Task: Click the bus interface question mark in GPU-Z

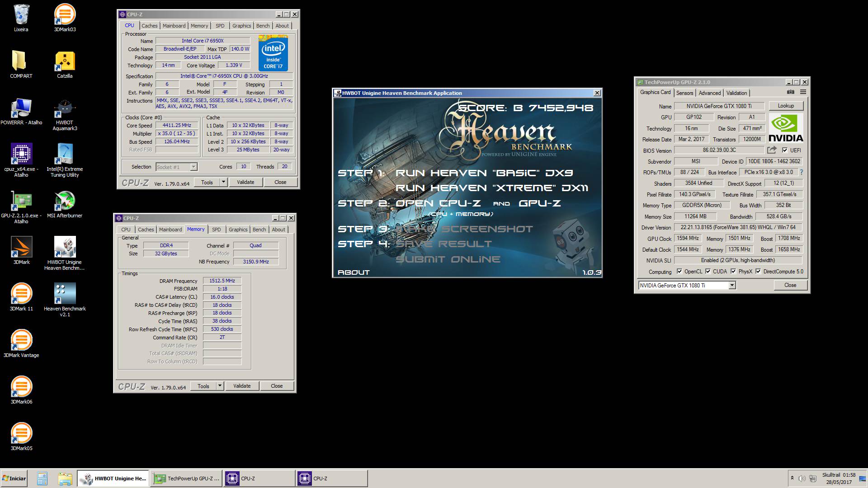Action: (x=802, y=172)
